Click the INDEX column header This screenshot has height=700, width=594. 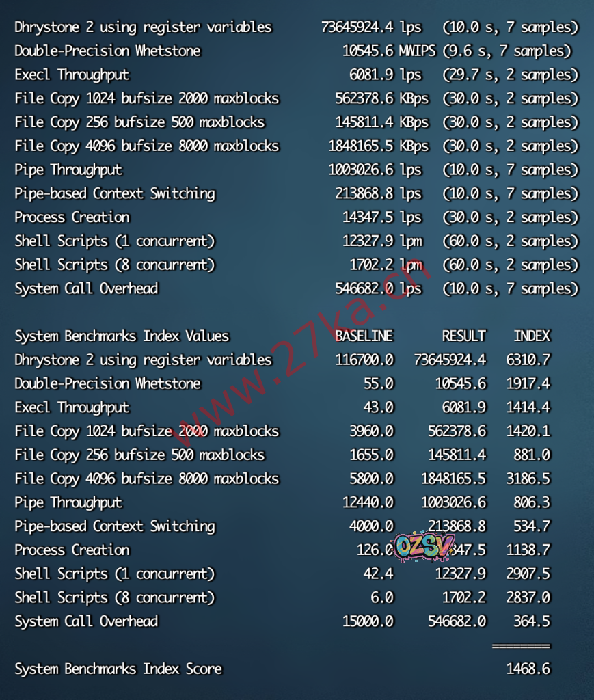pyautogui.click(x=531, y=336)
